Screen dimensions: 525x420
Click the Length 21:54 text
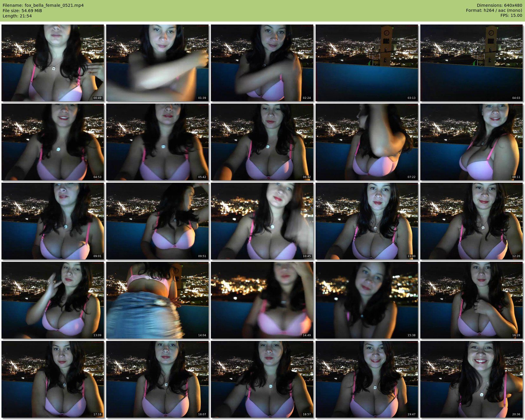coord(17,16)
